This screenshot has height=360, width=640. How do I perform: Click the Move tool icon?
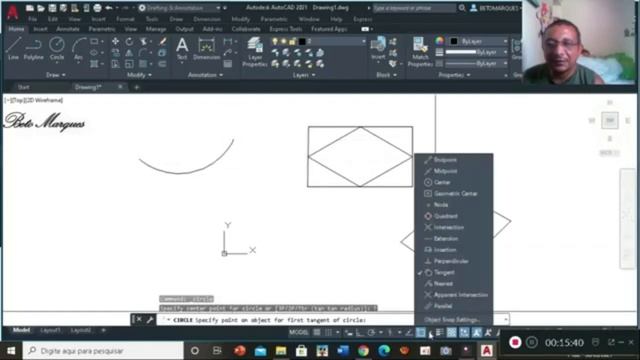pos(116,41)
